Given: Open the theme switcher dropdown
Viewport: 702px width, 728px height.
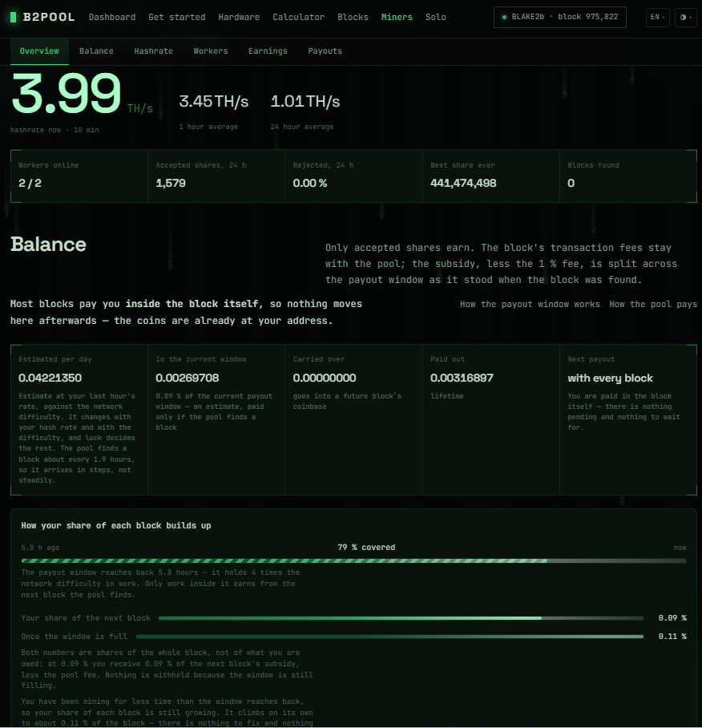Looking at the screenshot, I should pos(685,17).
